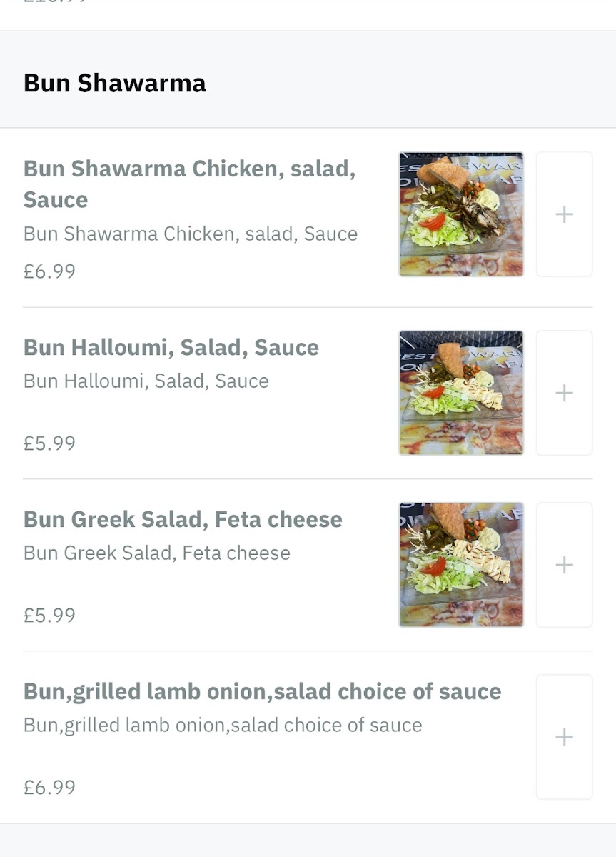Click £5.99 price under Greek Salad bun
Viewport: 616px width, 857px height.
(49, 616)
